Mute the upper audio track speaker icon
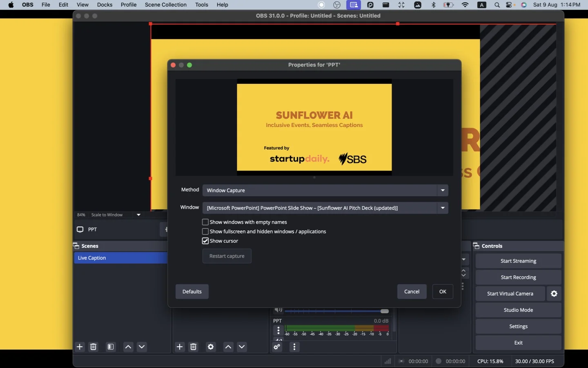 point(278,310)
